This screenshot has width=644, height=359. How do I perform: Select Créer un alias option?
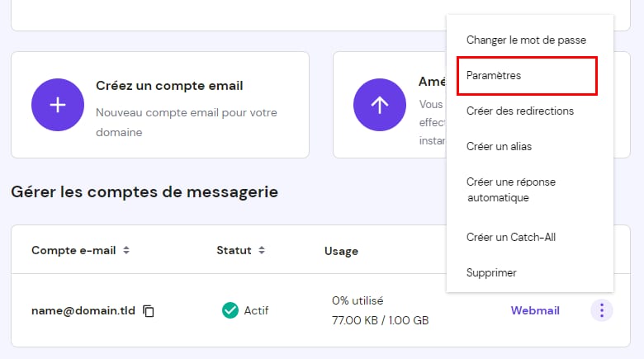[x=499, y=147]
